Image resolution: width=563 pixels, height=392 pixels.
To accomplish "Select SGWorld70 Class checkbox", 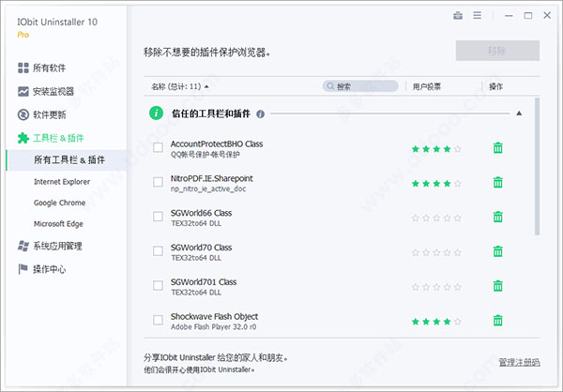I will click(158, 251).
